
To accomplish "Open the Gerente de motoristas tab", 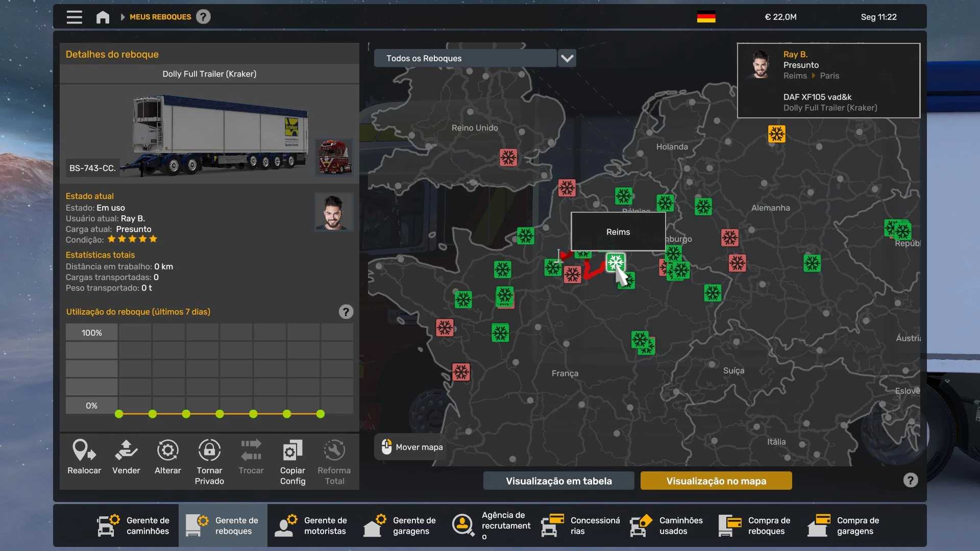I will [311, 525].
